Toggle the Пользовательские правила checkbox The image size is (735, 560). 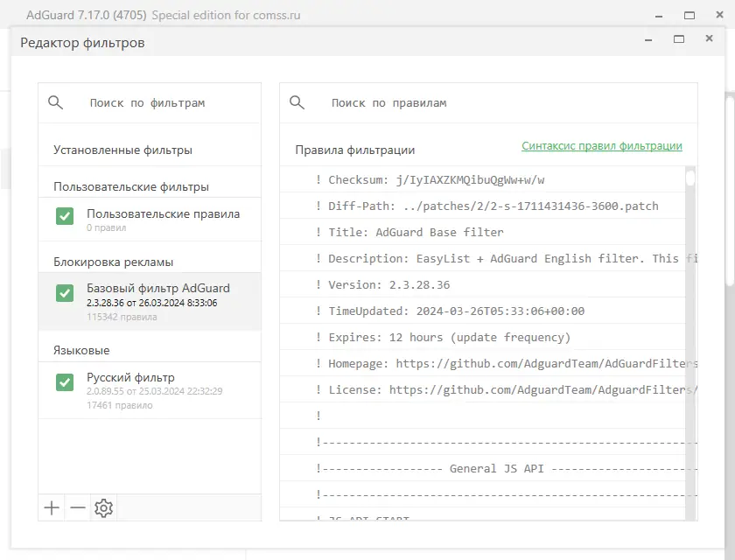click(65, 216)
